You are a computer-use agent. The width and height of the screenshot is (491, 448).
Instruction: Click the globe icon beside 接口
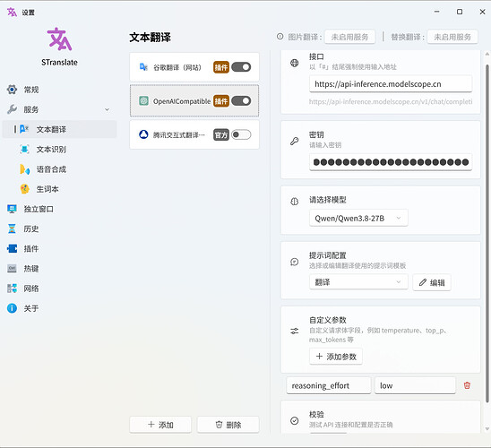tap(295, 63)
